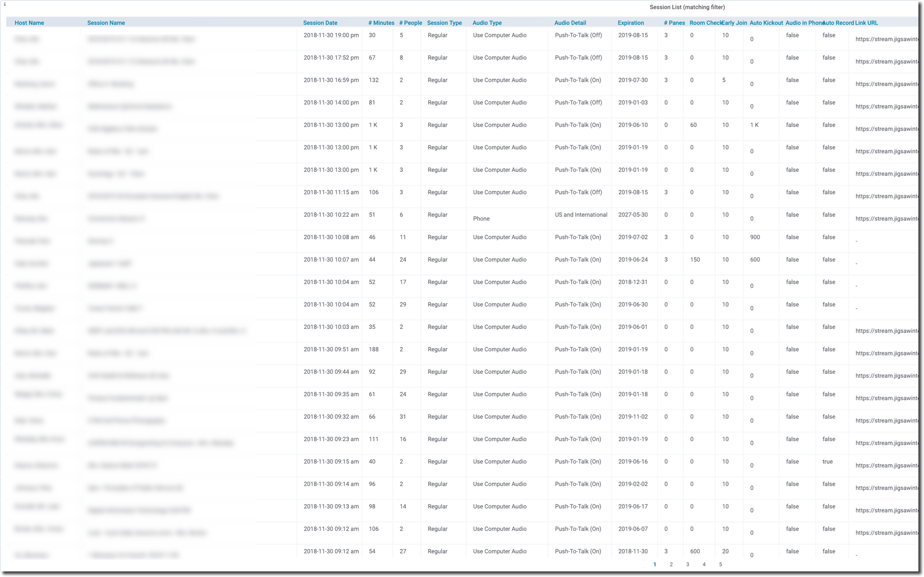Sort by Expiration column header
This screenshot has height=577, width=924.
631,23
